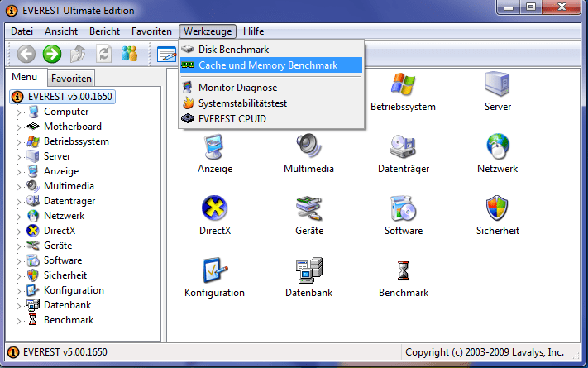Image resolution: width=588 pixels, height=368 pixels.
Task: Select EVEREST v5.00.1650 root tree item
Action: (x=62, y=97)
